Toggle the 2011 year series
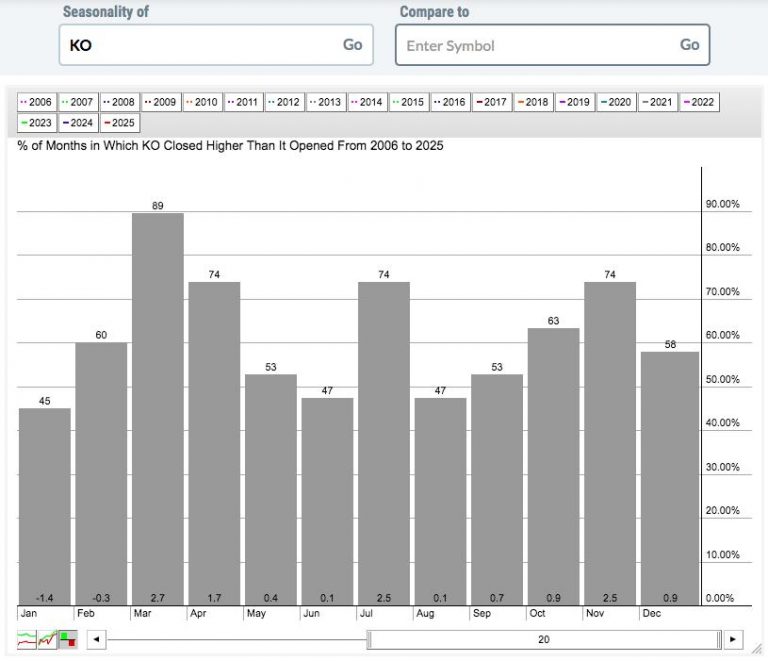Image resolution: width=768 pixels, height=661 pixels. [x=244, y=102]
